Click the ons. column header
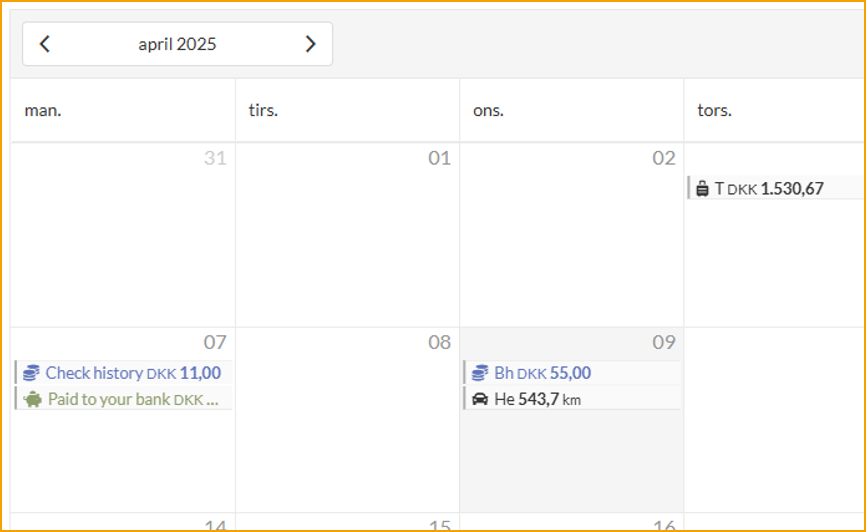This screenshot has height=532, width=866. 488,110
